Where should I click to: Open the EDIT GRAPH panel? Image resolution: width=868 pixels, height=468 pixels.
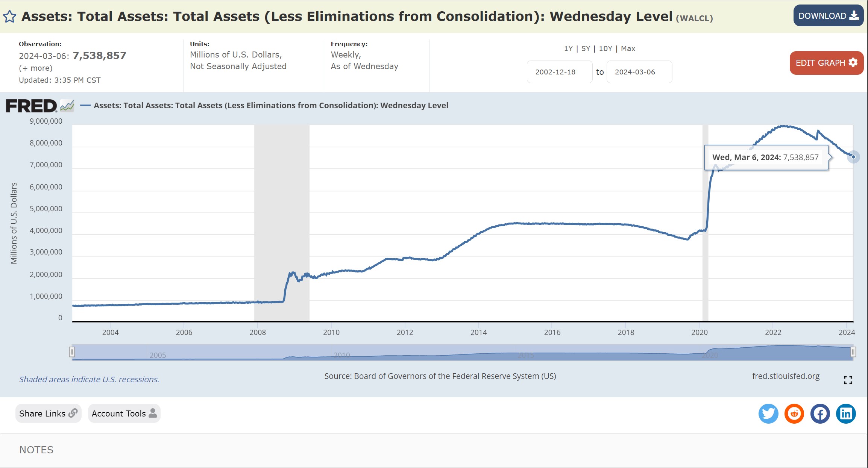tap(826, 63)
